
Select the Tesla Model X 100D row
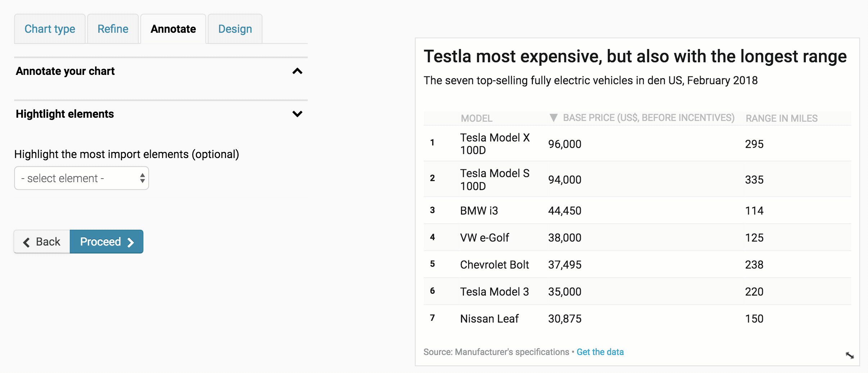pos(637,144)
